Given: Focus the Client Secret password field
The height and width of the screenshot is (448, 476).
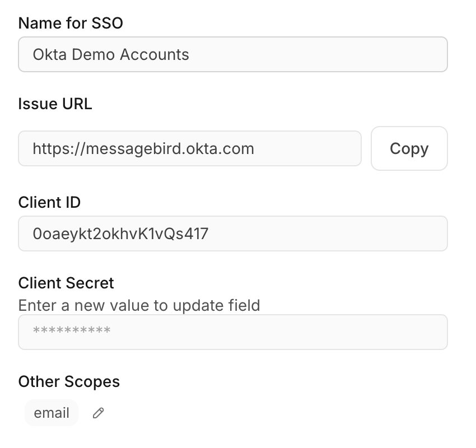Looking at the screenshot, I should [232, 332].
